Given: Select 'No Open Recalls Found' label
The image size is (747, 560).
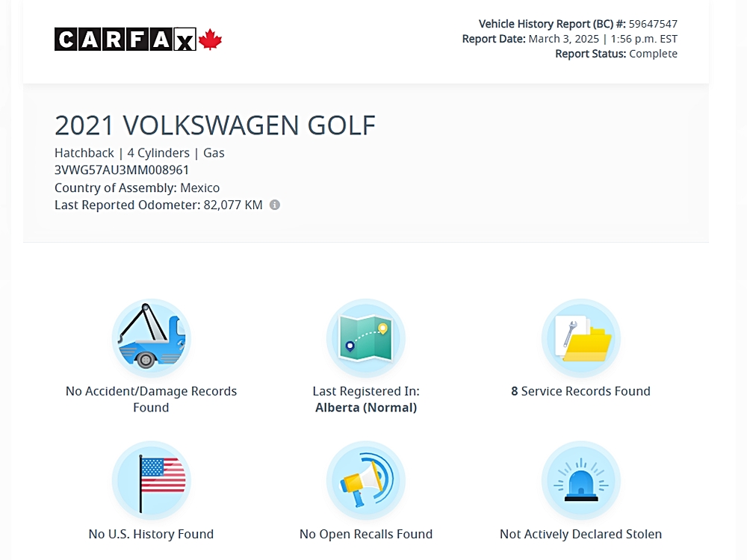Looking at the screenshot, I should (x=366, y=534).
